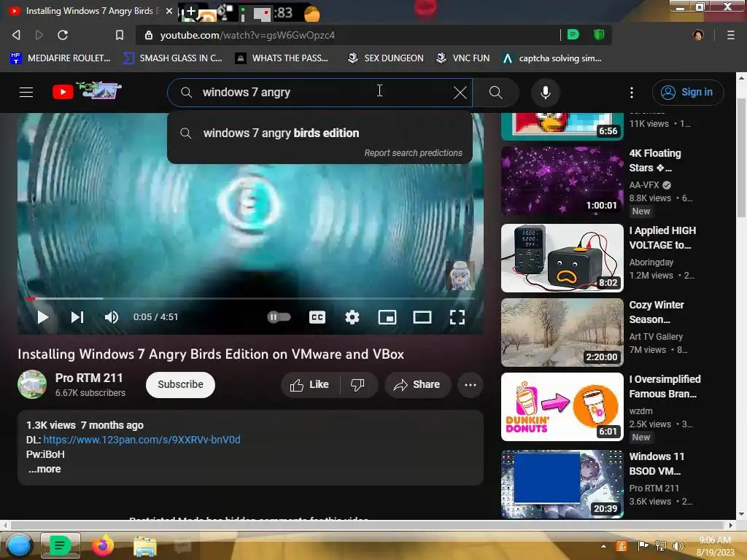Mute the video volume
Image resolution: width=747 pixels, height=560 pixels.
[x=112, y=317]
